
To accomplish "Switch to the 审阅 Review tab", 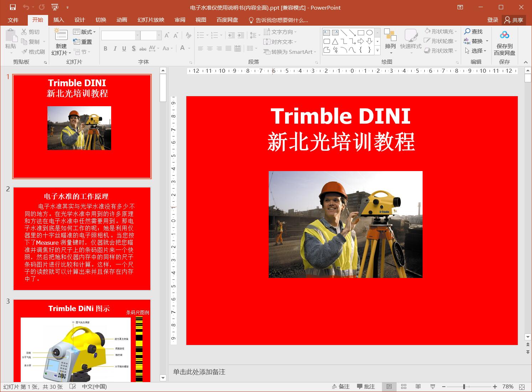I will 180,20.
